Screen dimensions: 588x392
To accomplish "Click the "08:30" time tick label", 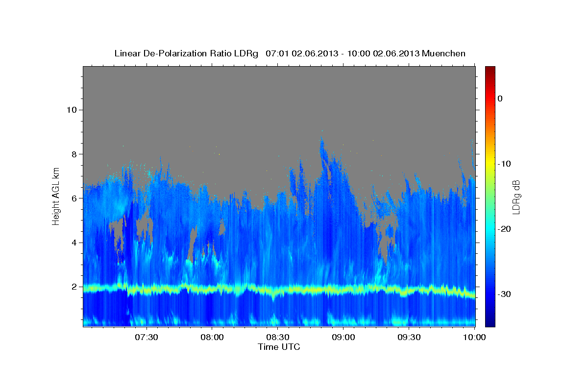I will click(277, 337).
